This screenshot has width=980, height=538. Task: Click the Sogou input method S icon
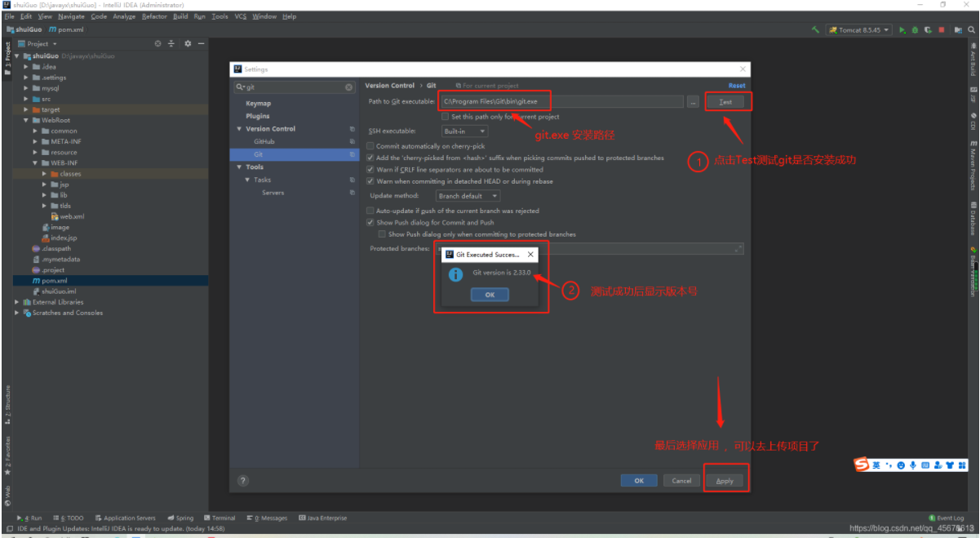pos(862,465)
